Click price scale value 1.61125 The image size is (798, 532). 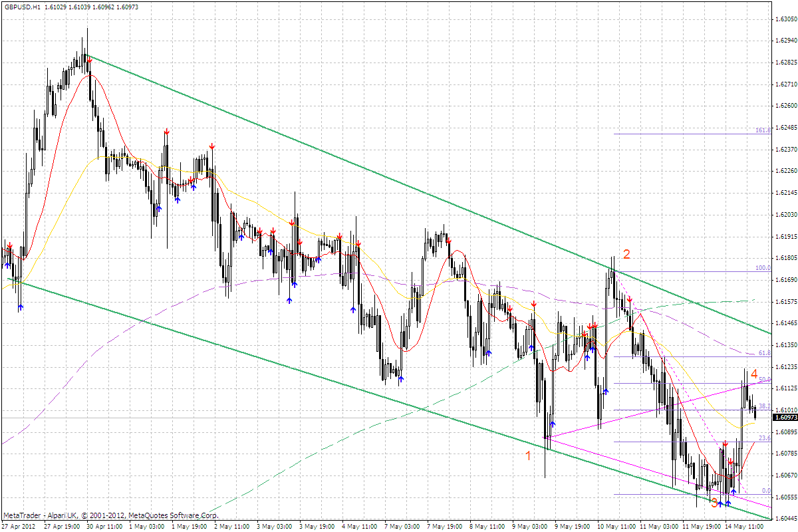(x=787, y=388)
